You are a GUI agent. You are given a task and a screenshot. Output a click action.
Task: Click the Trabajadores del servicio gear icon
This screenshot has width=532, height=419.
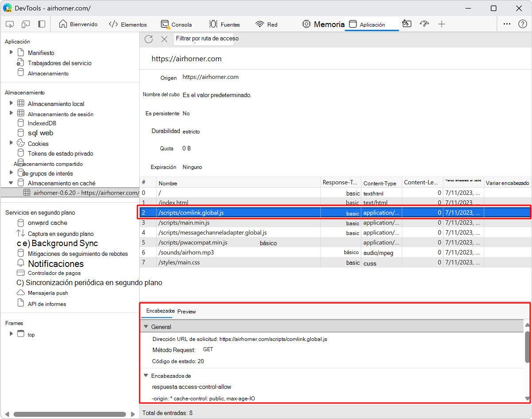tap(20, 63)
